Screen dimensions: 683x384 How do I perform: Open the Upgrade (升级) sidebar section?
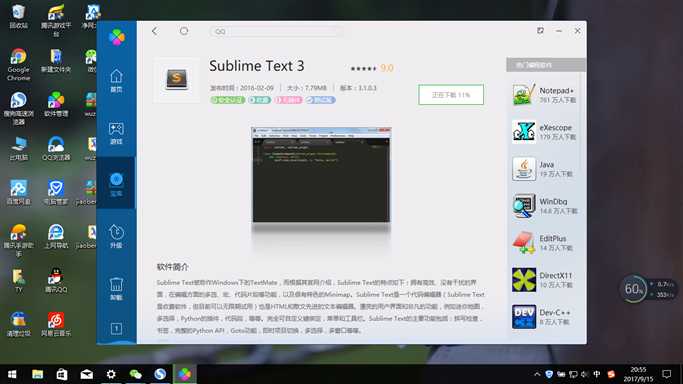coord(116,236)
